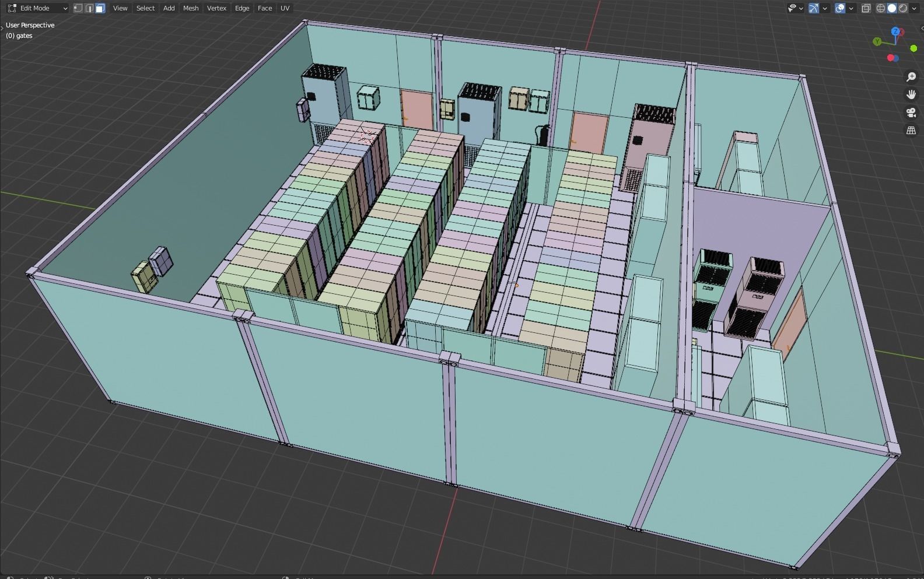Open the UV menu
This screenshot has width=924, height=579.
[285, 8]
